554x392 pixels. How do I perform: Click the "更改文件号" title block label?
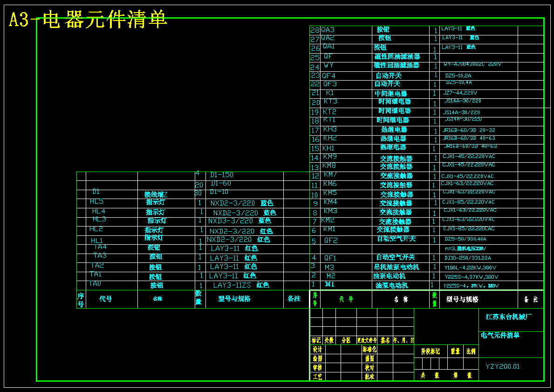click(367, 340)
